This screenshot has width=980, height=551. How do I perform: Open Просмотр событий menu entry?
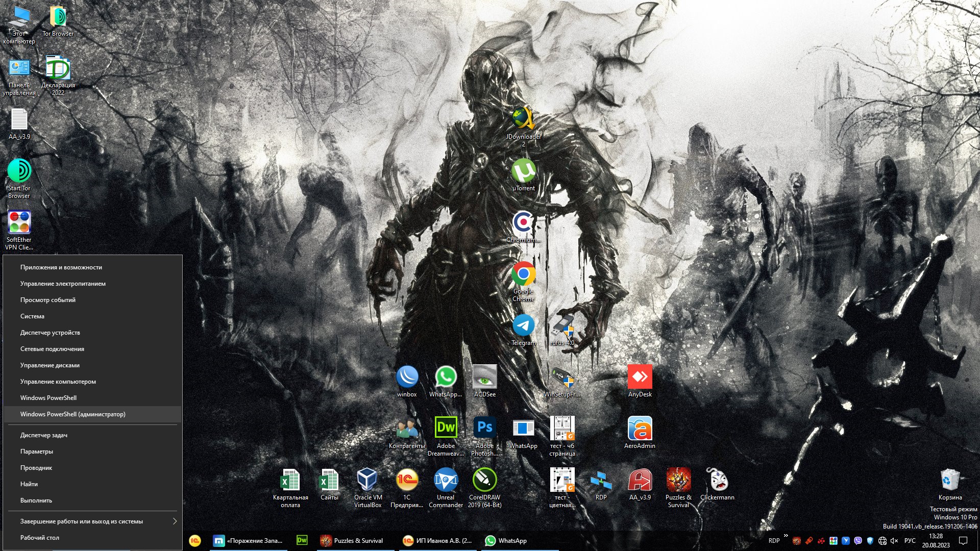coord(92,300)
